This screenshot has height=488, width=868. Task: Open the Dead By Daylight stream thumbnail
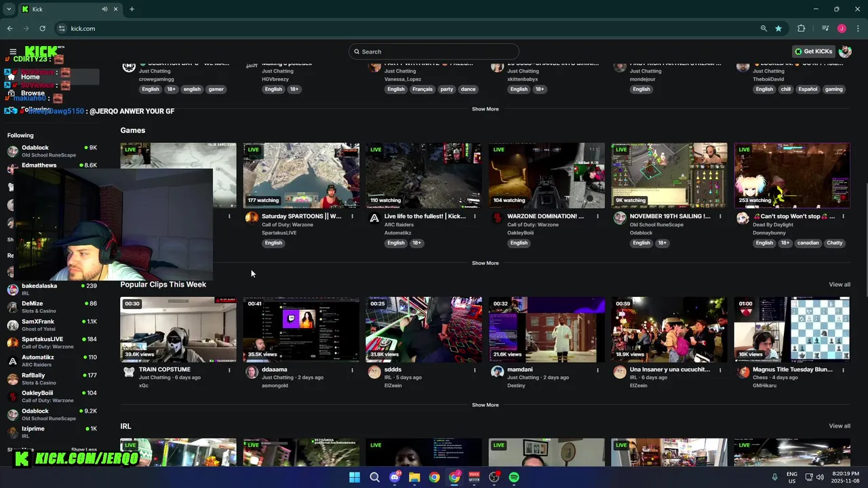[x=791, y=175]
